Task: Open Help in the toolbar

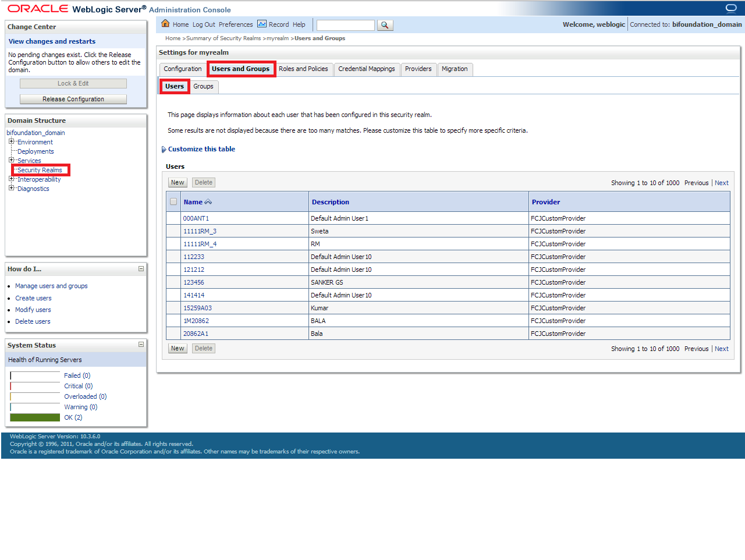Action: 299,24
